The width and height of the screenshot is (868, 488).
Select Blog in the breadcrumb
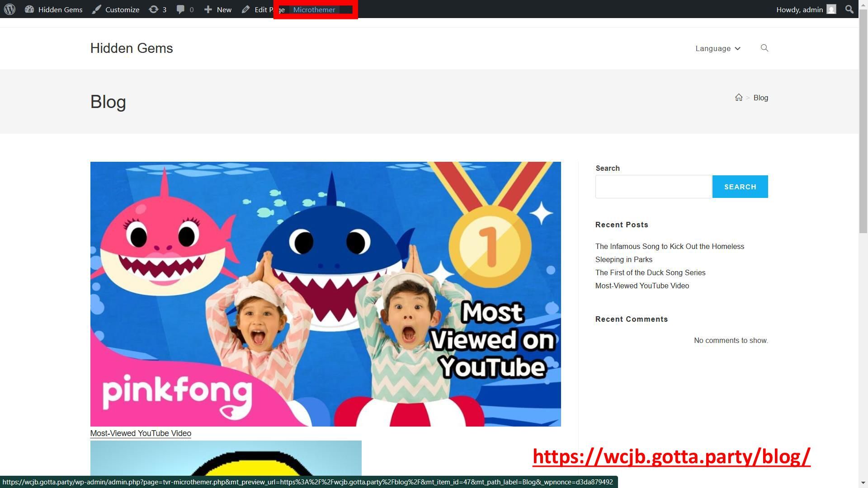tap(761, 98)
